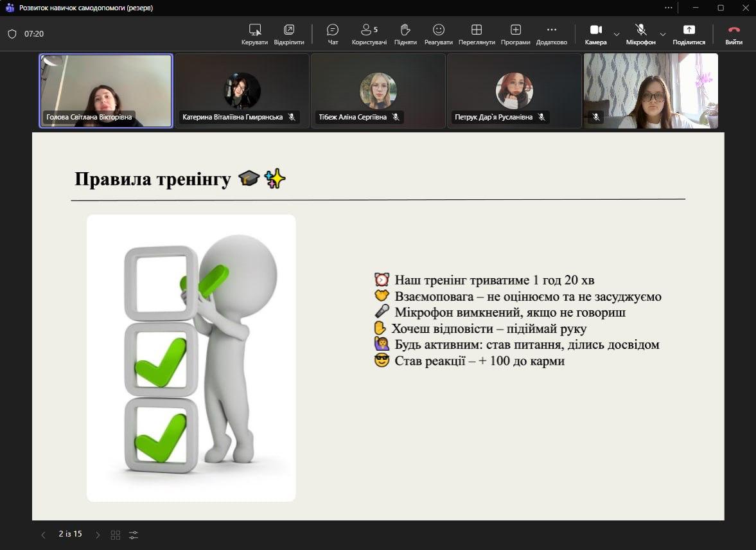This screenshot has height=550, width=756.
Task: Open the Переглянути view layout options
Action: click(x=477, y=34)
